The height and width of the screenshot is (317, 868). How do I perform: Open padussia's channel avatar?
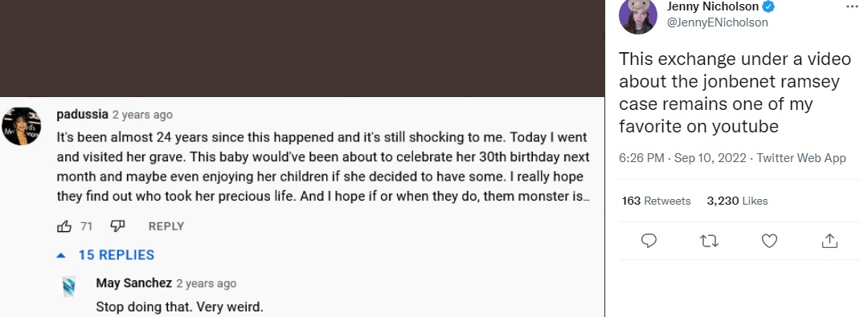21,126
